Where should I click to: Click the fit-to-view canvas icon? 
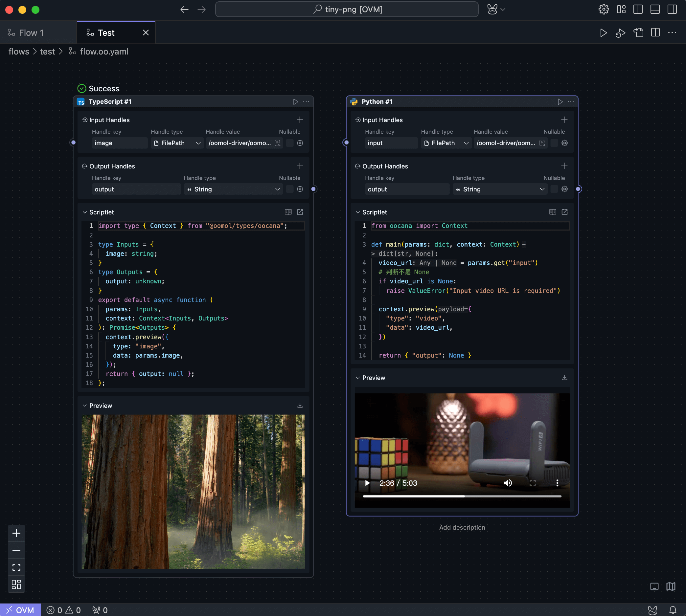(x=16, y=567)
